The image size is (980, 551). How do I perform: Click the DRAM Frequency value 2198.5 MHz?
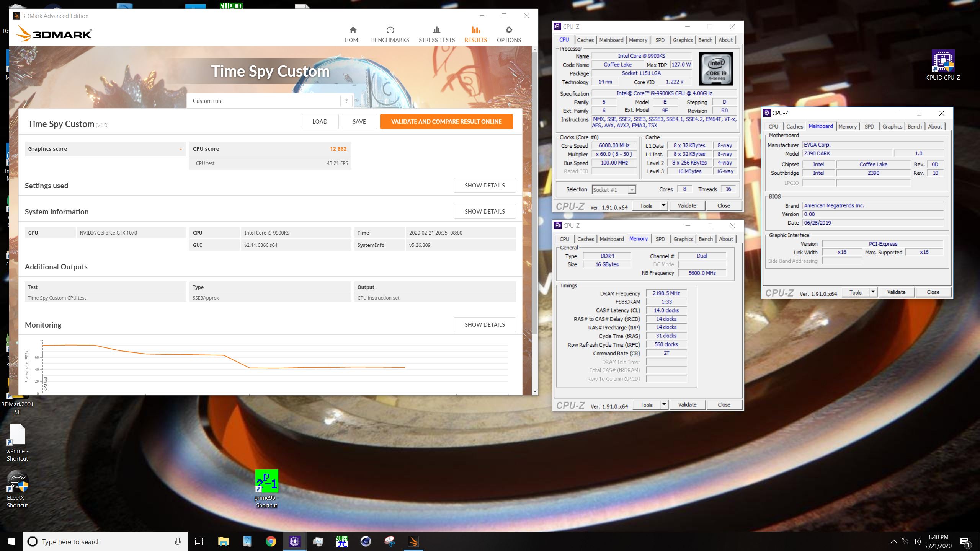coord(666,293)
